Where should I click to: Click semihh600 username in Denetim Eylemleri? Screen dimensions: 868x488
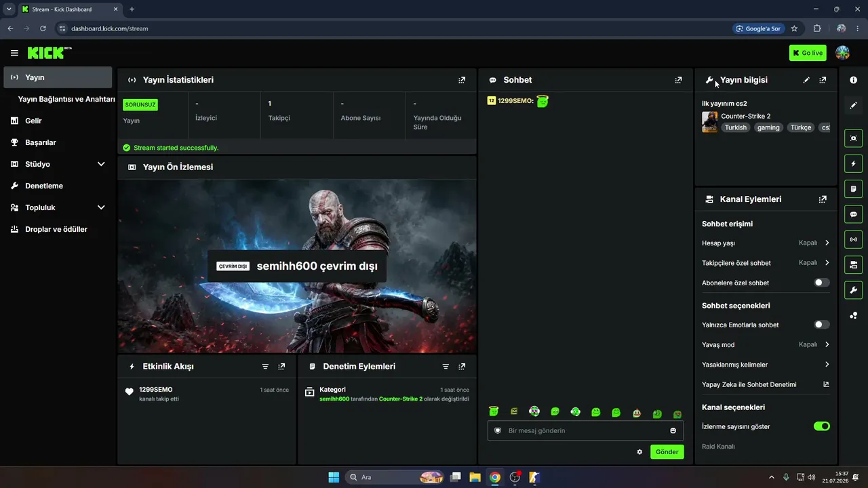point(334,399)
